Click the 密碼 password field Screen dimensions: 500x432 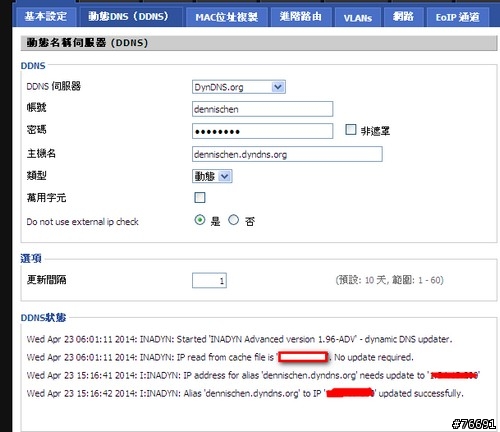(x=262, y=131)
